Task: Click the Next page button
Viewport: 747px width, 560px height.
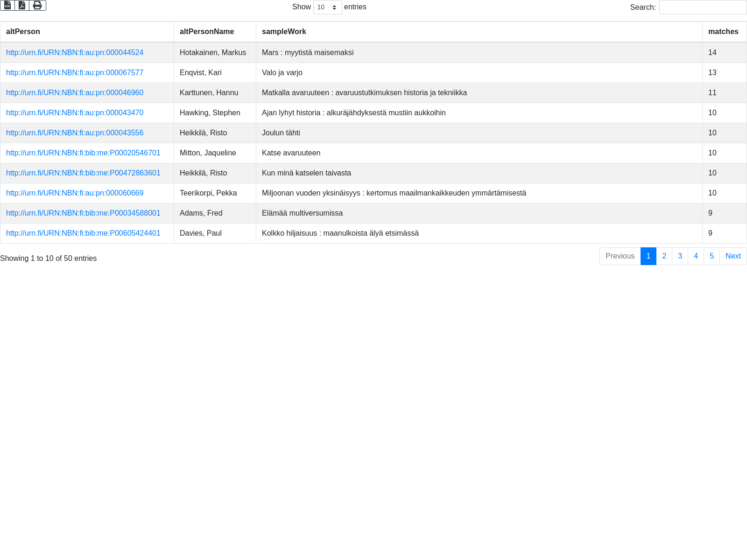Action: point(733,256)
